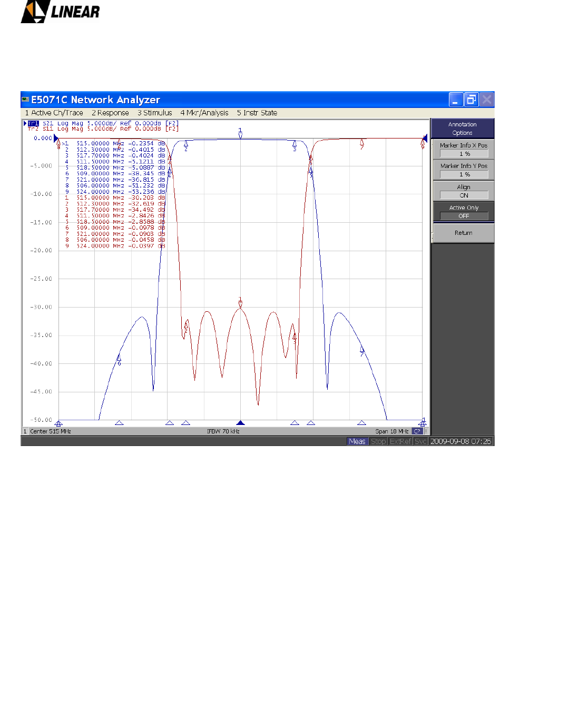The image size is (588, 712).
Task: Select red S11 marker 1 near -30 dB
Action: tap(240, 302)
